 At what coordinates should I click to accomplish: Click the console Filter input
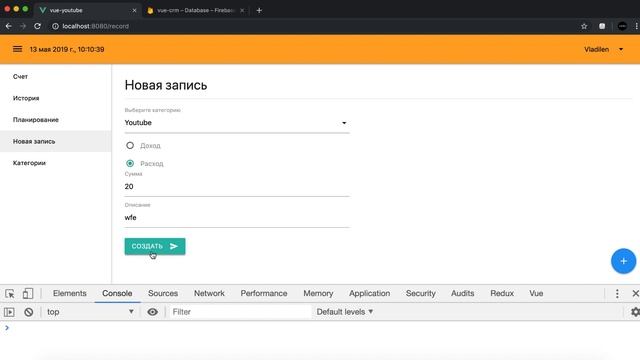240,312
